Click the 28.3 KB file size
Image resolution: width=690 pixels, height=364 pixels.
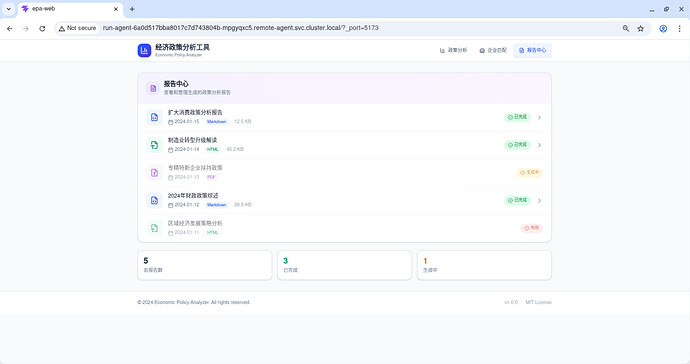tap(242, 205)
